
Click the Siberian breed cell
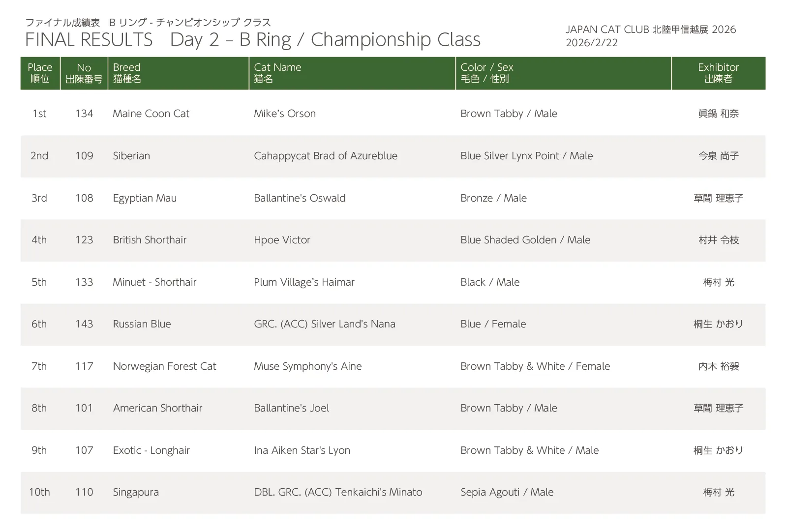click(131, 156)
